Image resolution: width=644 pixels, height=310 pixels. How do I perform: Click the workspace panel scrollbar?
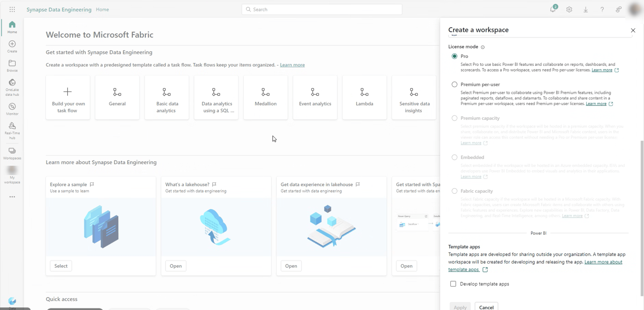click(642, 218)
